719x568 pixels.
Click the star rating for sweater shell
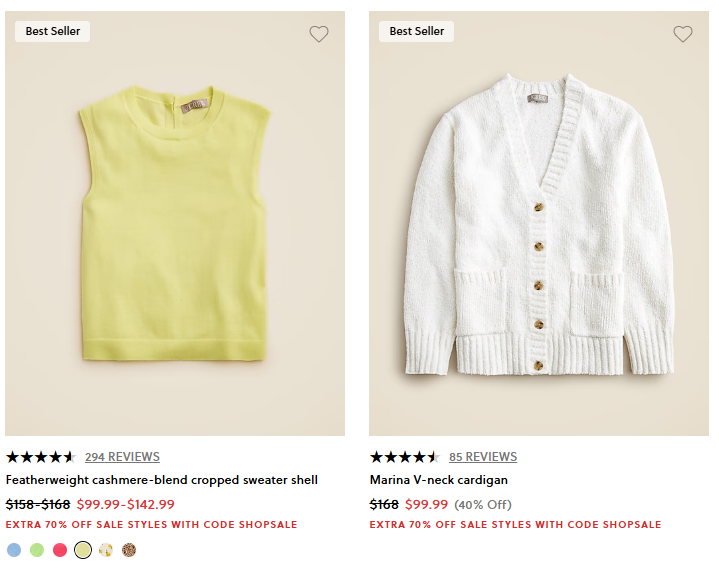point(40,457)
